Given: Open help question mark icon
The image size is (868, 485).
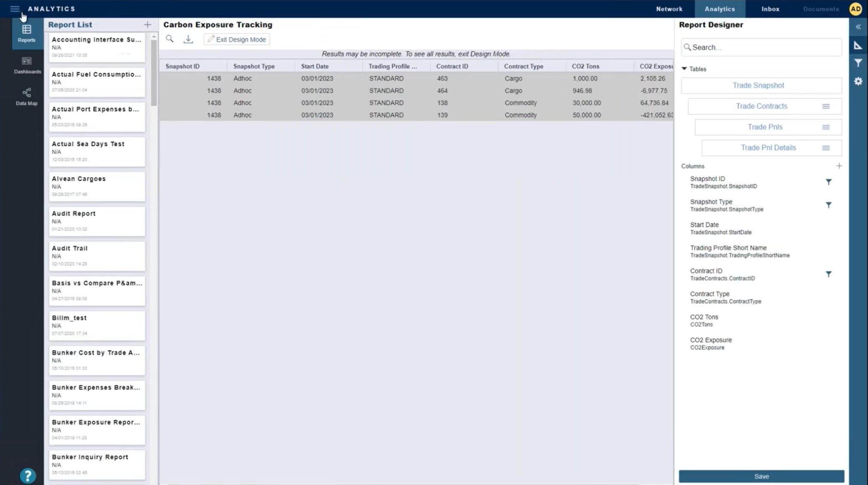Looking at the screenshot, I should [x=28, y=476].
